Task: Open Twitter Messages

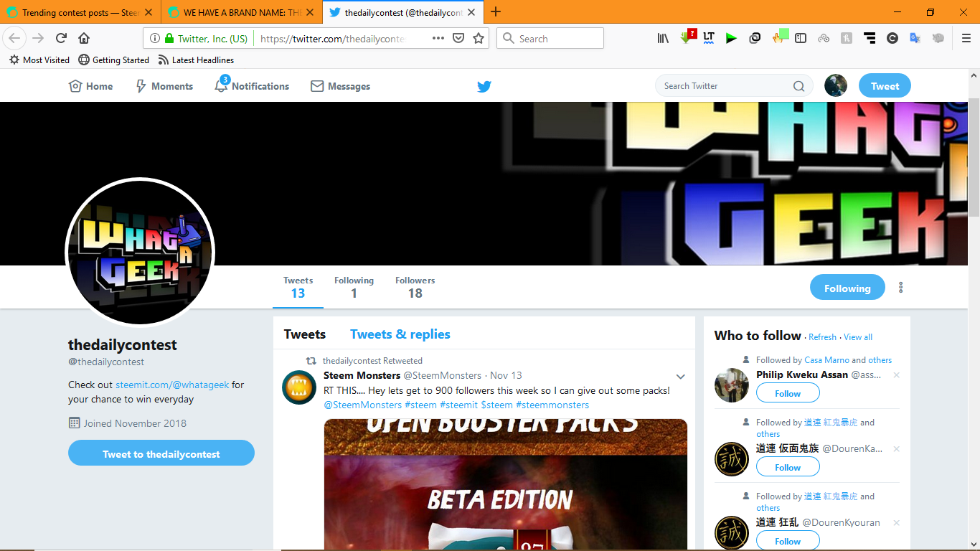Action: (x=340, y=86)
